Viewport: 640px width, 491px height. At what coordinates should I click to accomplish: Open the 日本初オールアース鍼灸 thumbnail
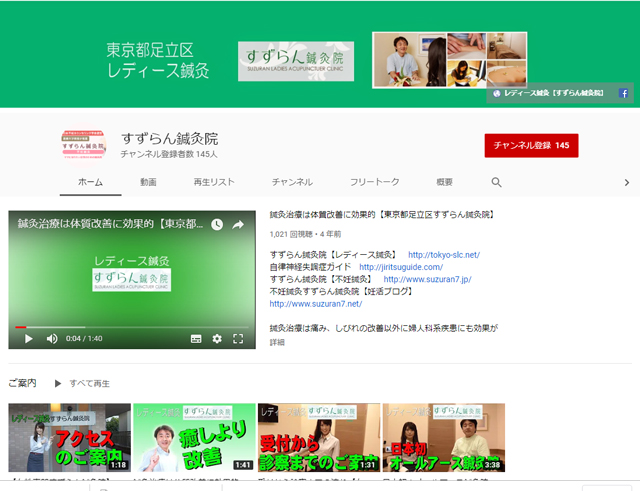pos(444,438)
